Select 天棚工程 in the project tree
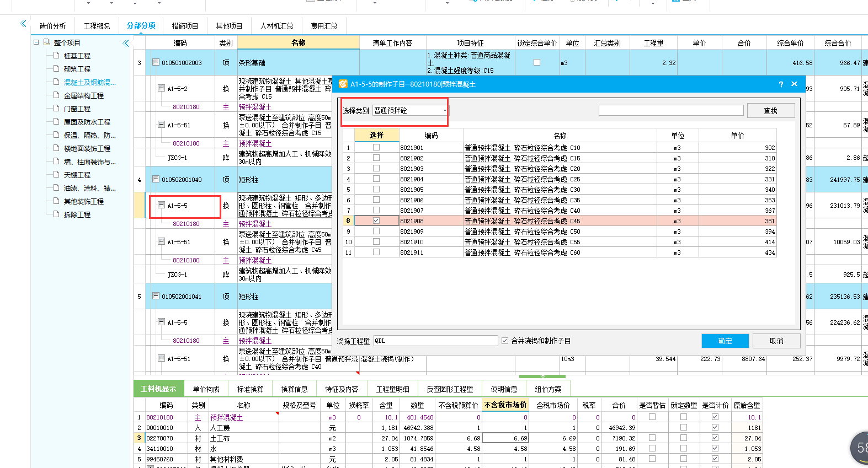 (77, 175)
